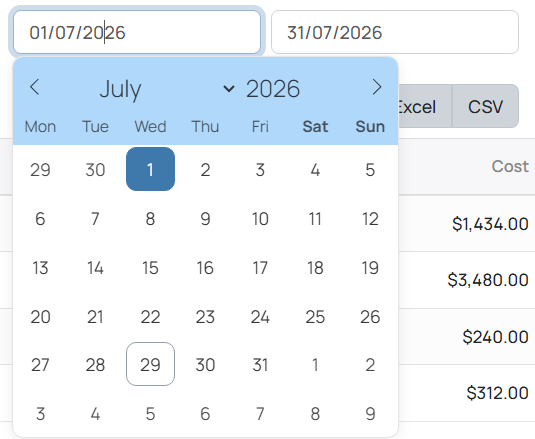Pick the outlined date July 29
The height and width of the screenshot is (439, 535).
tap(150, 364)
